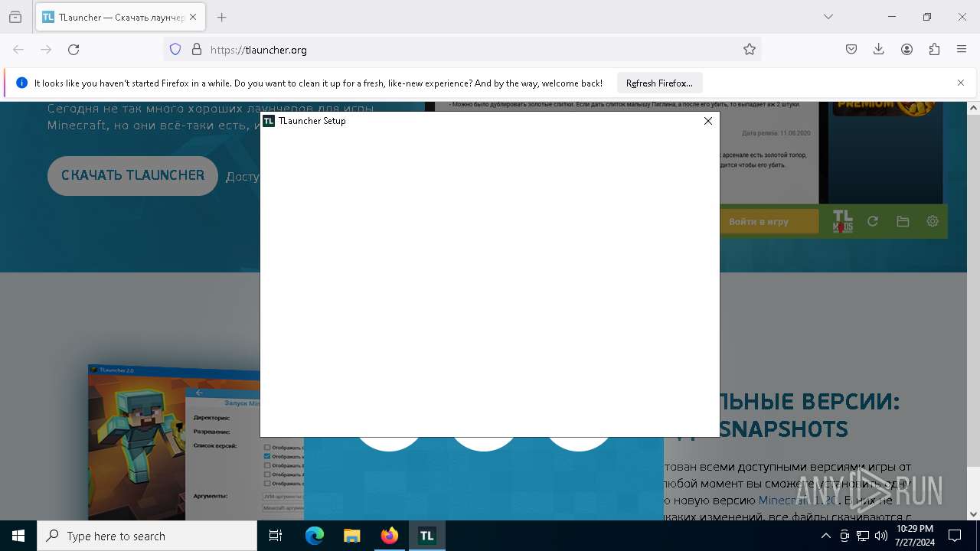This screenshot has width=980, height=551.
Task: Bookmark this page with the star
Action: [750, 50]
